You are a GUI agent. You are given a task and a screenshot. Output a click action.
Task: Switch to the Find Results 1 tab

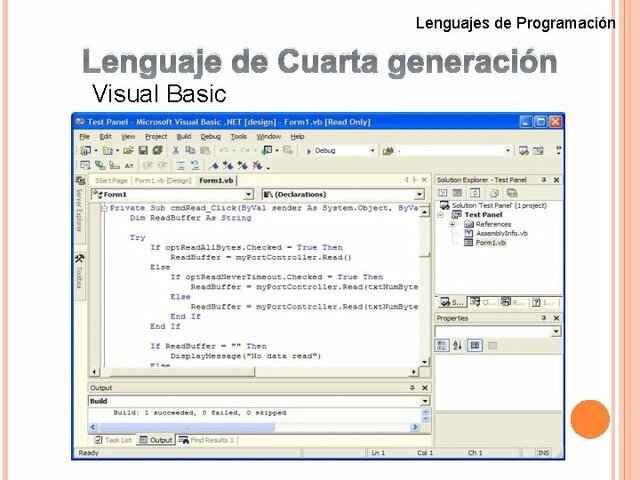tap(207, 440)
